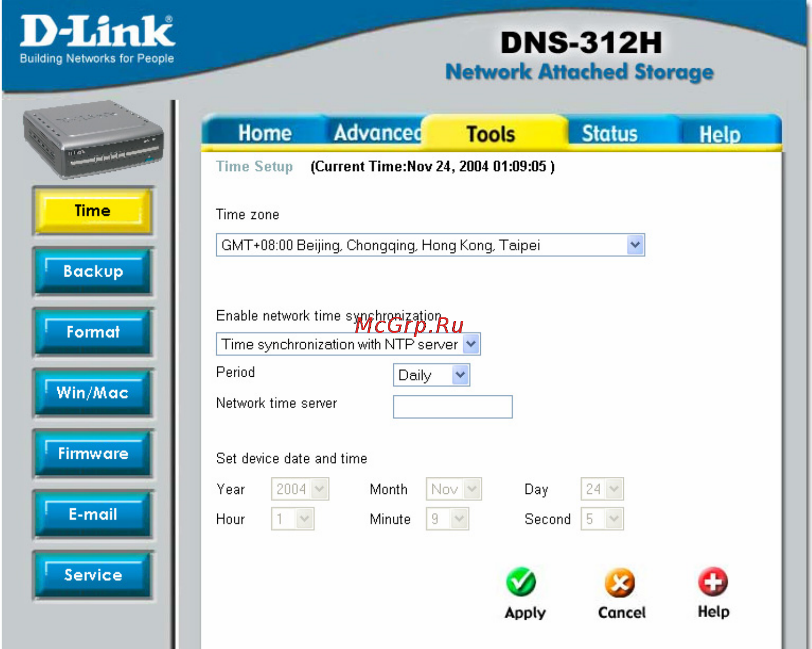Screen dimensions: 812x649
Task: Switch to the Status tab
Action: click(610, 134)
